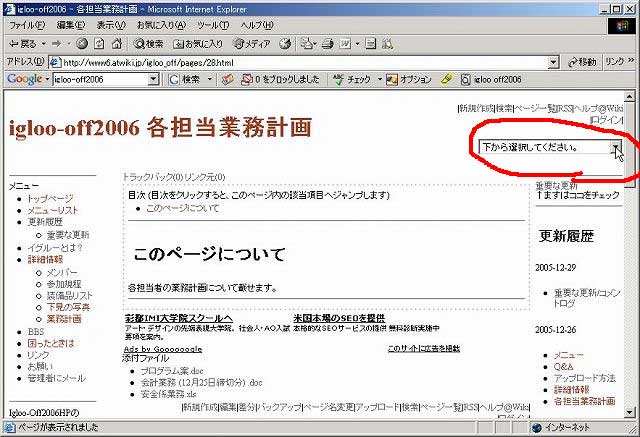Open the アップロード方法 link in update history
640x437 pixels.
point(584,378)
